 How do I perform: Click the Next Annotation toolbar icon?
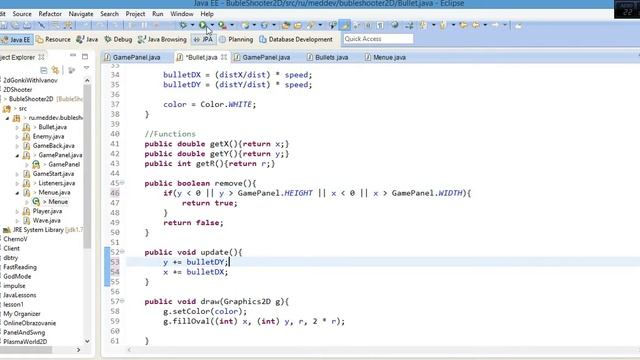click(423, 25)
